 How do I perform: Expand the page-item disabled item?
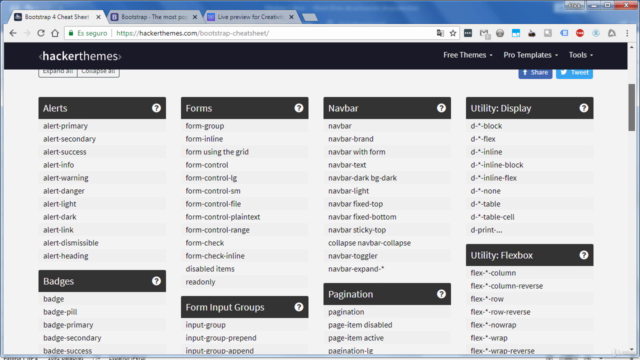coord(387,325)
